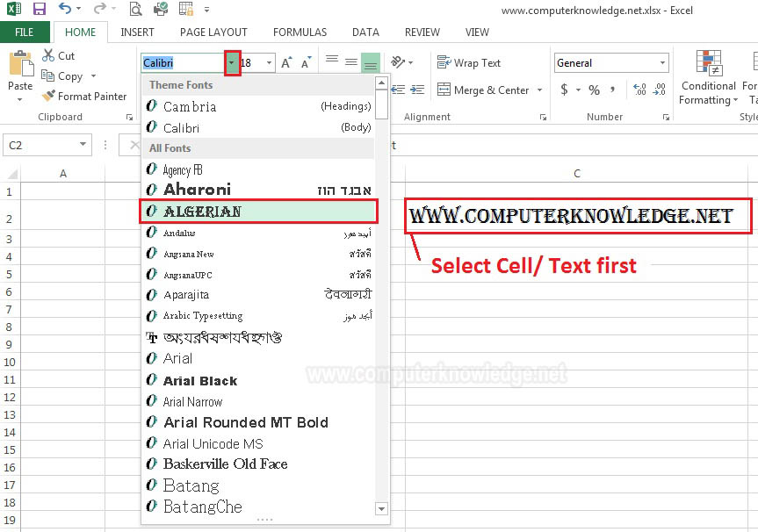The height and width of the screenshot is (532, 758).
Task: Apply Percent Style format
Action: point(594,90)
